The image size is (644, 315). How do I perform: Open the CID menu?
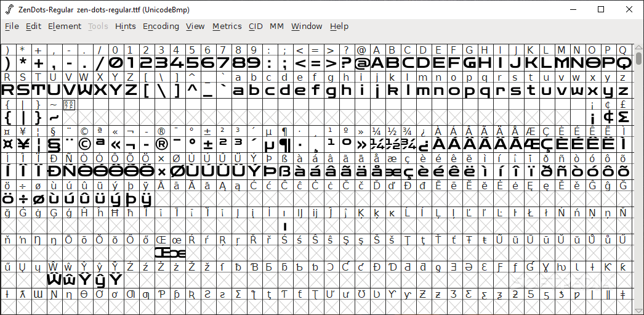(x=256, y=27)
